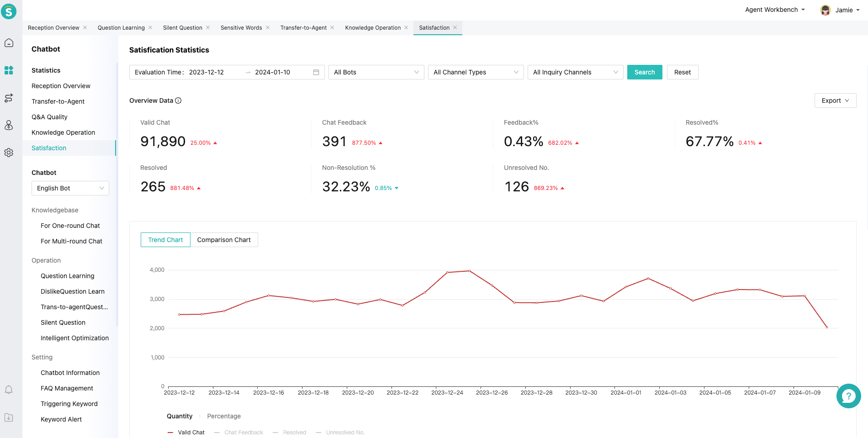Image resolution: width=868 pixels, height=438 pixels.
Task: Switch to the Question Learning tab
Action: coord(121,28)
